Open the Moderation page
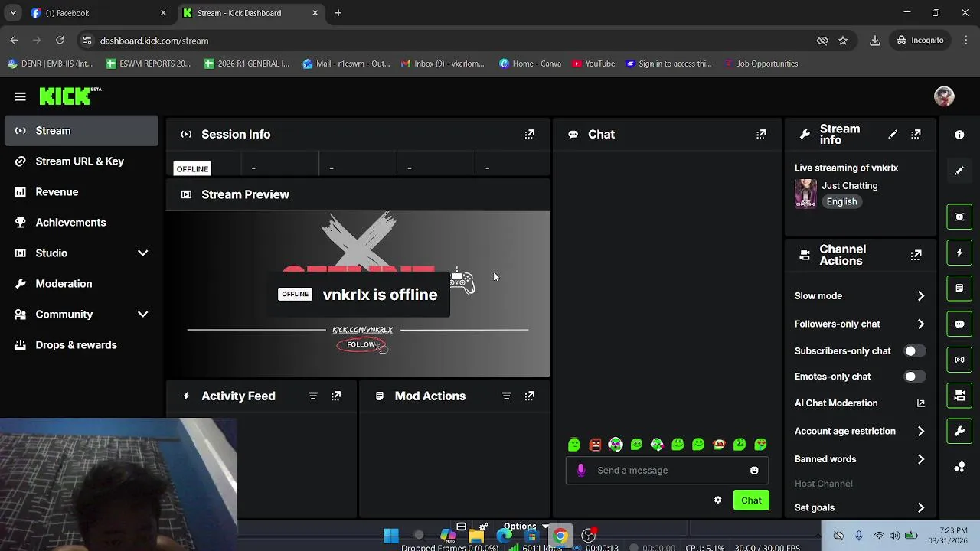 [x=82, y=284]
